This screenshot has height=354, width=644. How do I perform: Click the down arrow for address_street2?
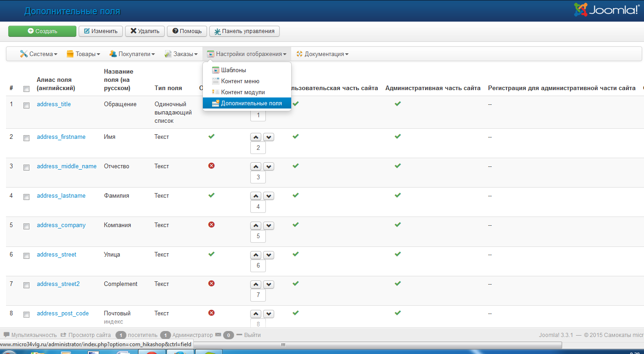point(269,284)
